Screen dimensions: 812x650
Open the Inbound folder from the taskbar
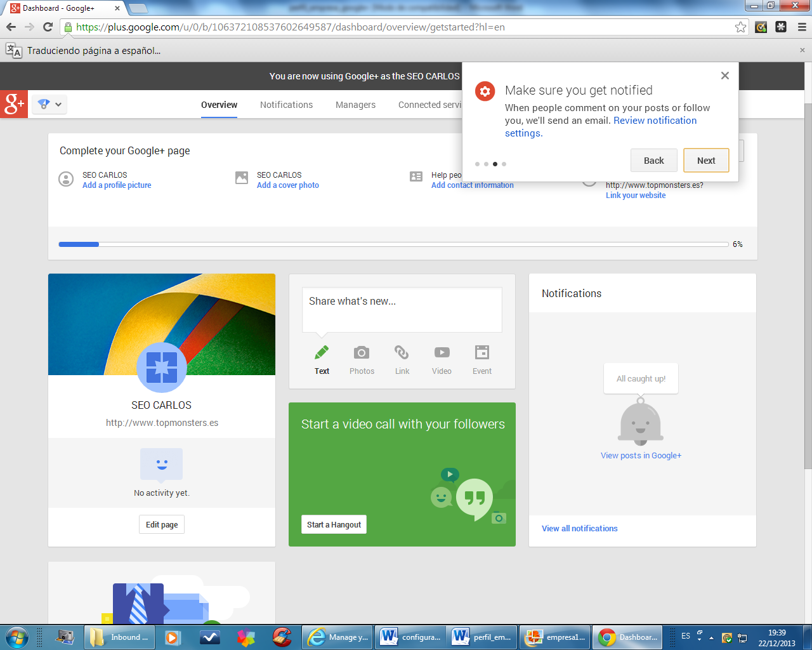121,637
